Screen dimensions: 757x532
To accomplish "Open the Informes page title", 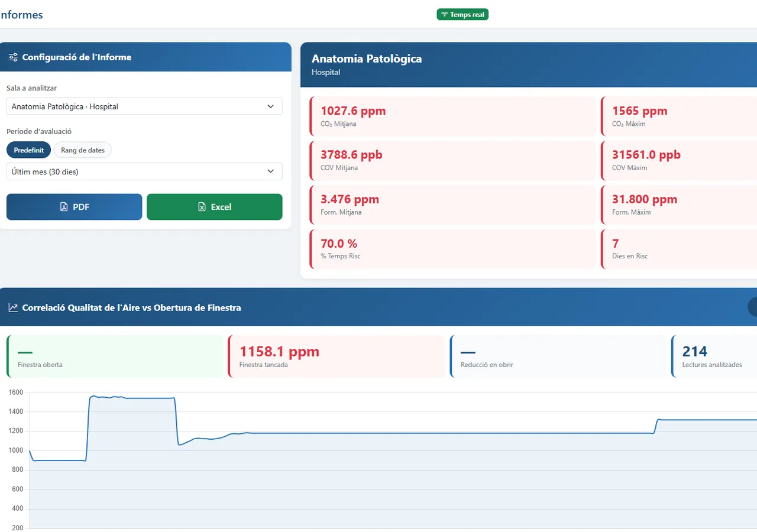I will [21, 15].
